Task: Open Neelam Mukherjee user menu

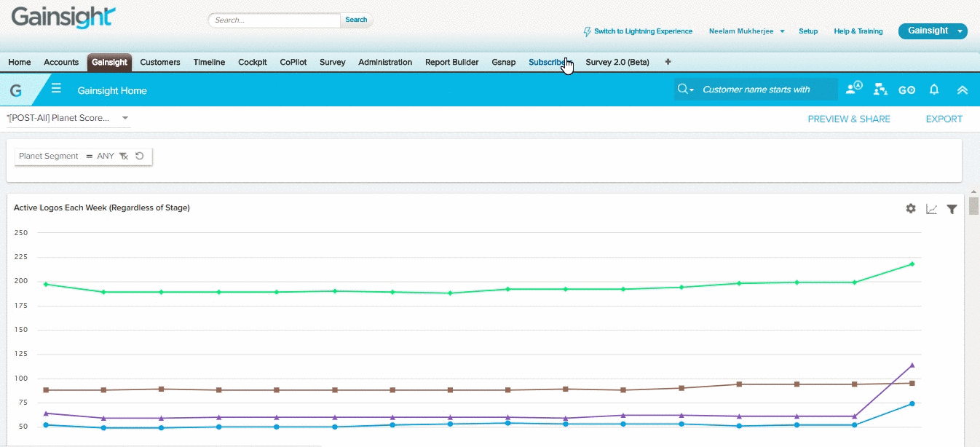Action: click(x=746, y=31)
